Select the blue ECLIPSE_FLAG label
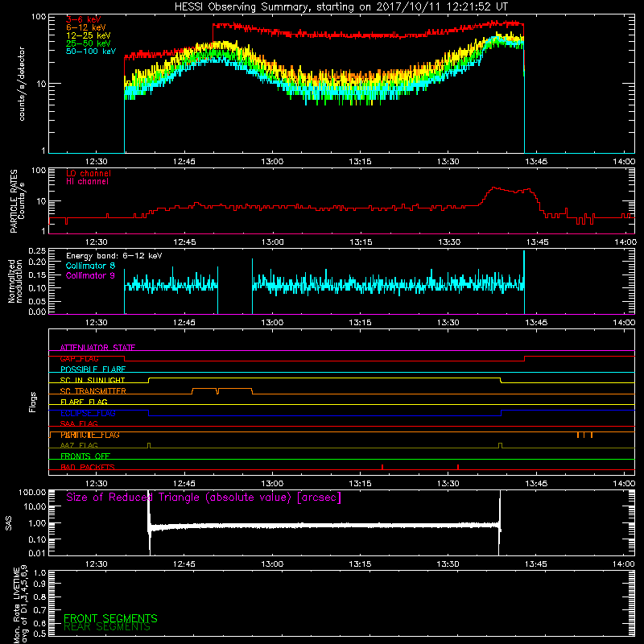This screenshot has width=644, height=644. pos(88,413)
